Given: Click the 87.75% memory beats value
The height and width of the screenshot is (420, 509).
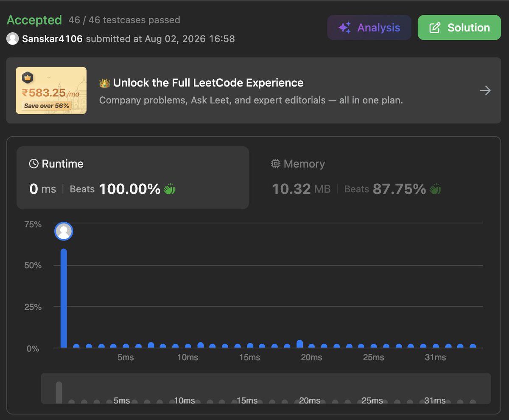Looking at the screenshot, I should click(399, 189).
